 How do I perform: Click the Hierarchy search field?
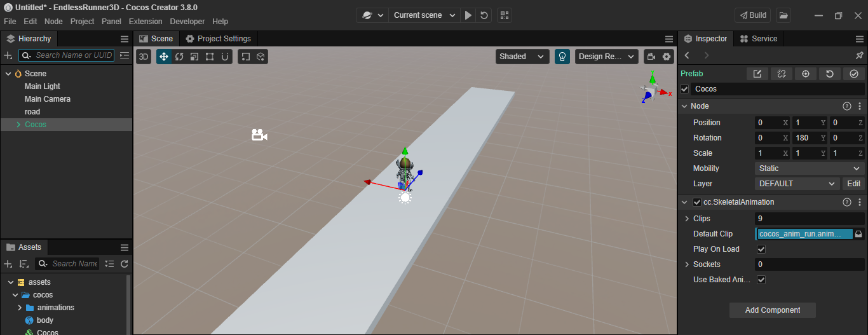tap(66, 55)
